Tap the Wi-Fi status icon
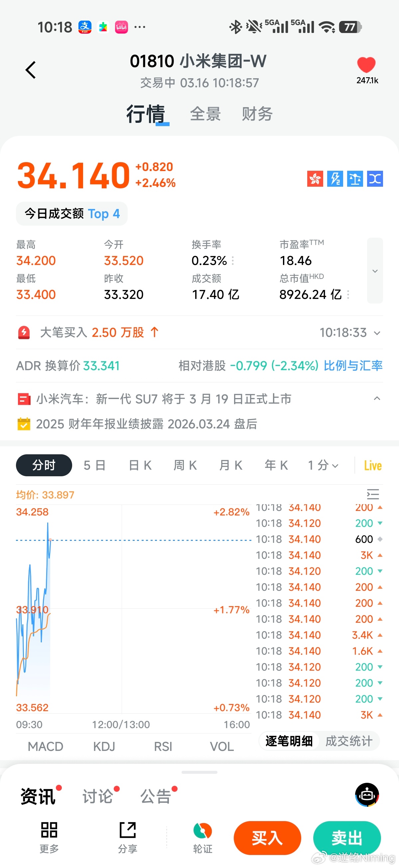This screenshot has width=399, height=868. click(x=327, y=27)
